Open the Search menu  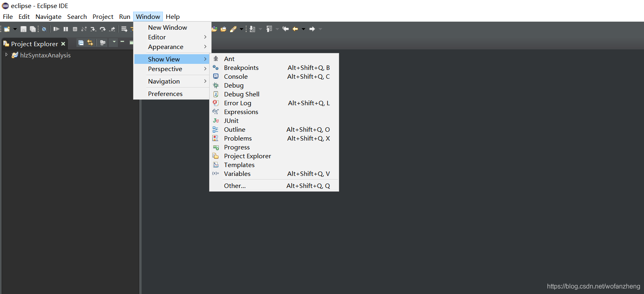pos(77,17)
